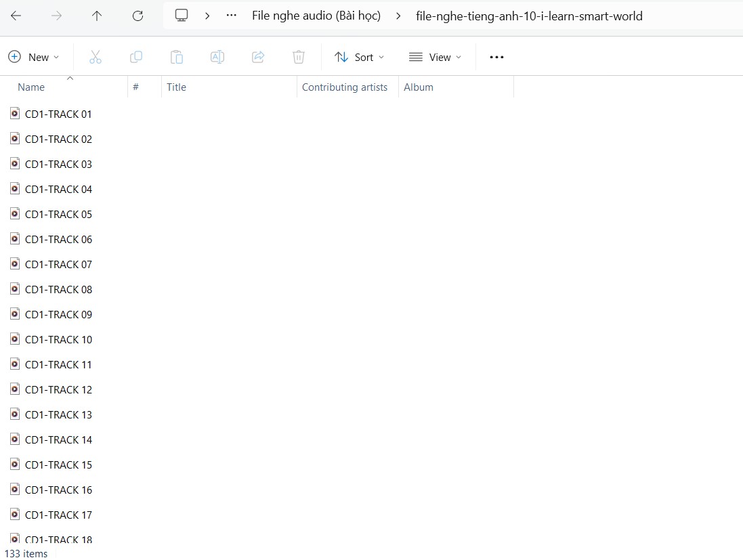Cut the selected file using toolbar
743x560 pixels.
(95, 57)
